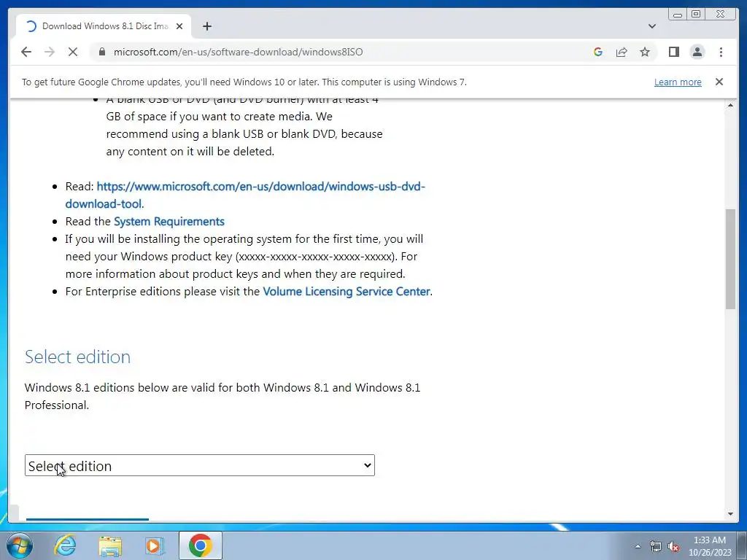Open Windows Media Player from the taskbar
The image size is (747, 560).
click(154, 545)
